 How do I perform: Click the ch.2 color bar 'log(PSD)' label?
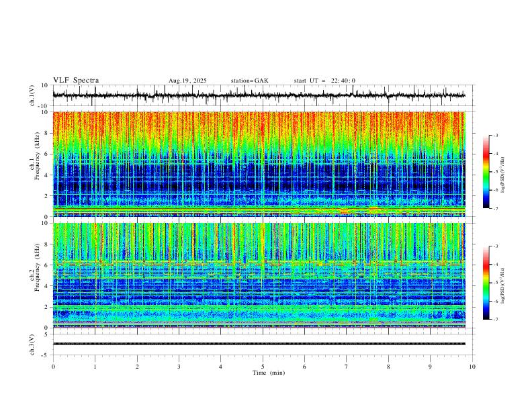point(503,285)
